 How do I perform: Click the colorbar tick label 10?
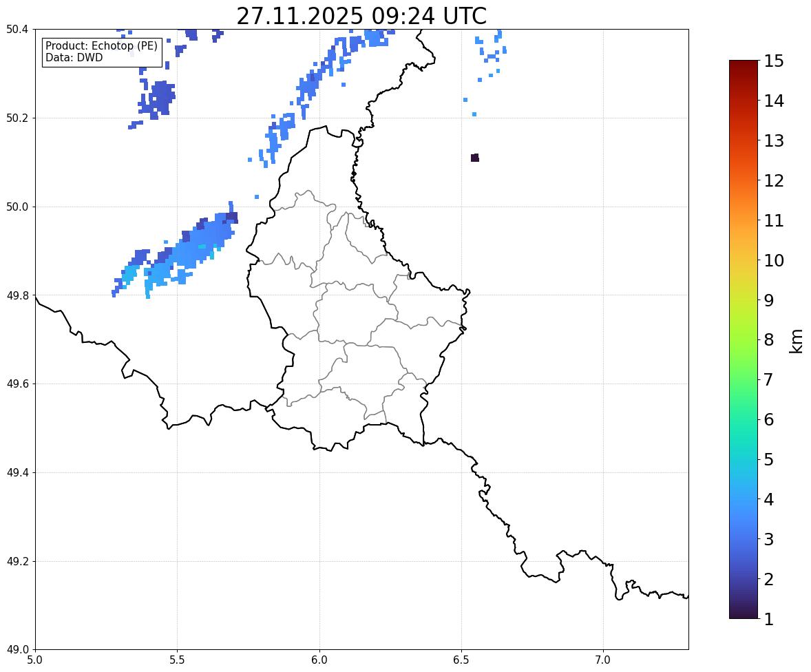pyautogui.click(x=774, y=260)
